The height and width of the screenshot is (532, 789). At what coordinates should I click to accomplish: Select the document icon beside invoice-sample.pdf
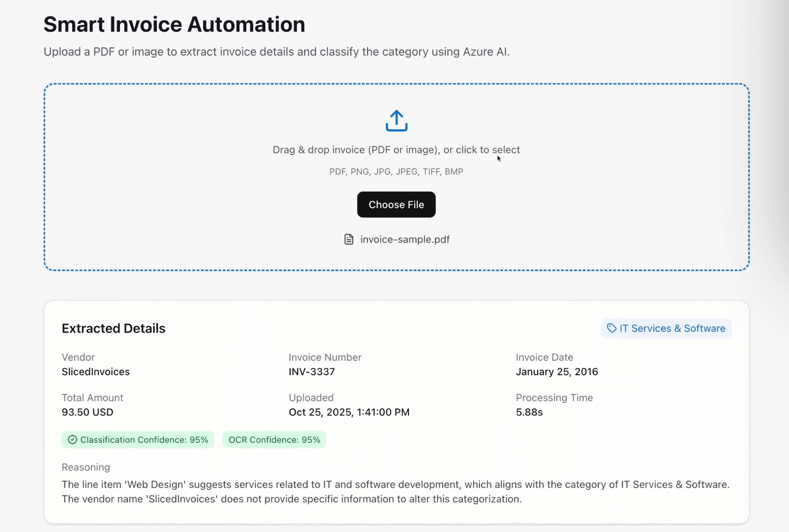349,239
